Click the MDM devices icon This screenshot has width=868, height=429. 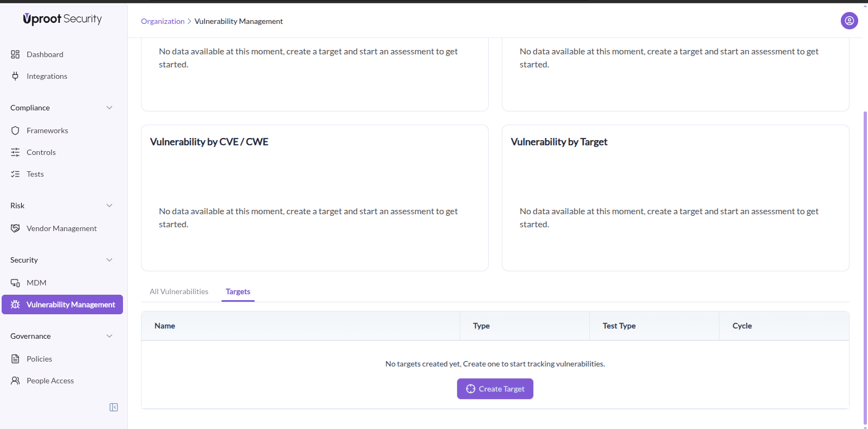click(15, 283)
